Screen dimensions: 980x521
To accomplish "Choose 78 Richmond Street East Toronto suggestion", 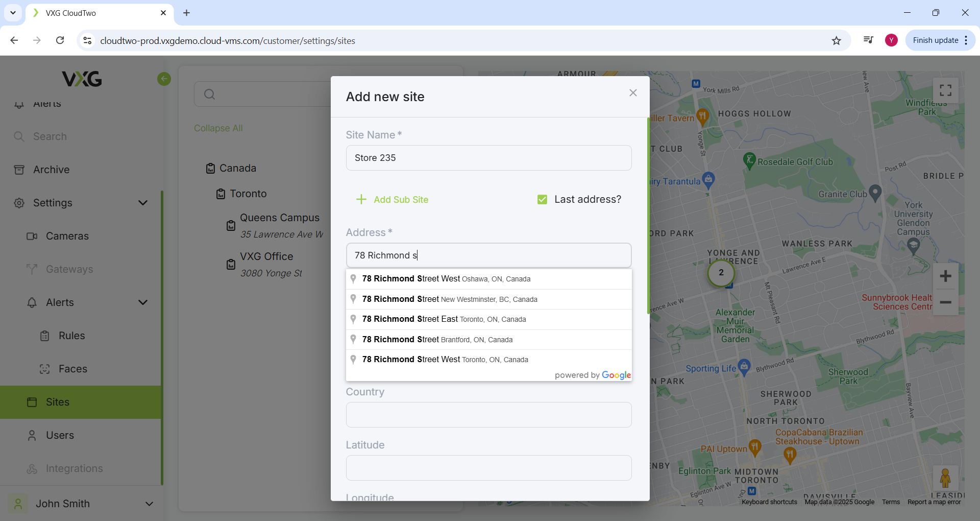I will pos(444,319).
